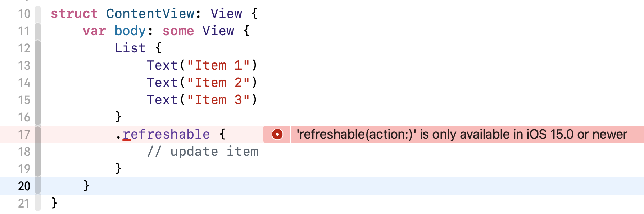This screenshot has width=644, height=214.
Task: Click the underlined refreshable modifier
Action: tap(166, 134)
